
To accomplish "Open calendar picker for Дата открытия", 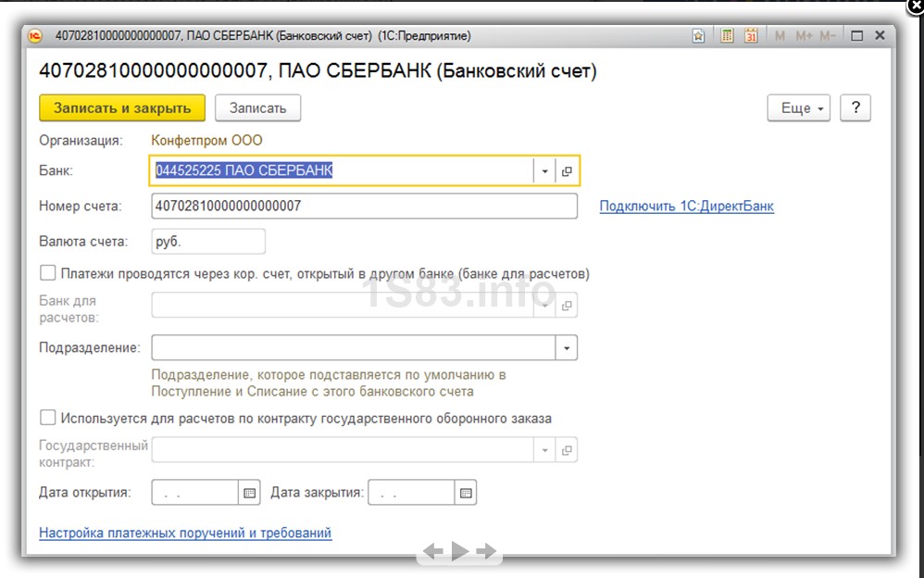I will point(250,493).
